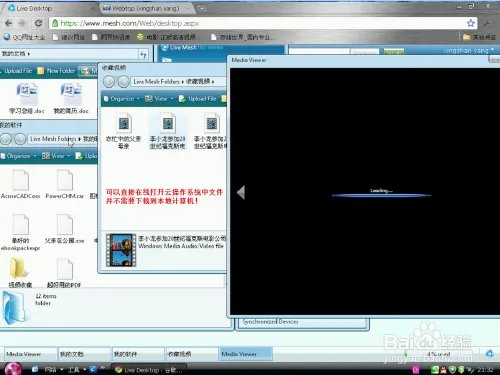Screen dimensions: 500x375
Task: Click Live Mesh Folders breadcrumb in video window
Action: (156, 81)
